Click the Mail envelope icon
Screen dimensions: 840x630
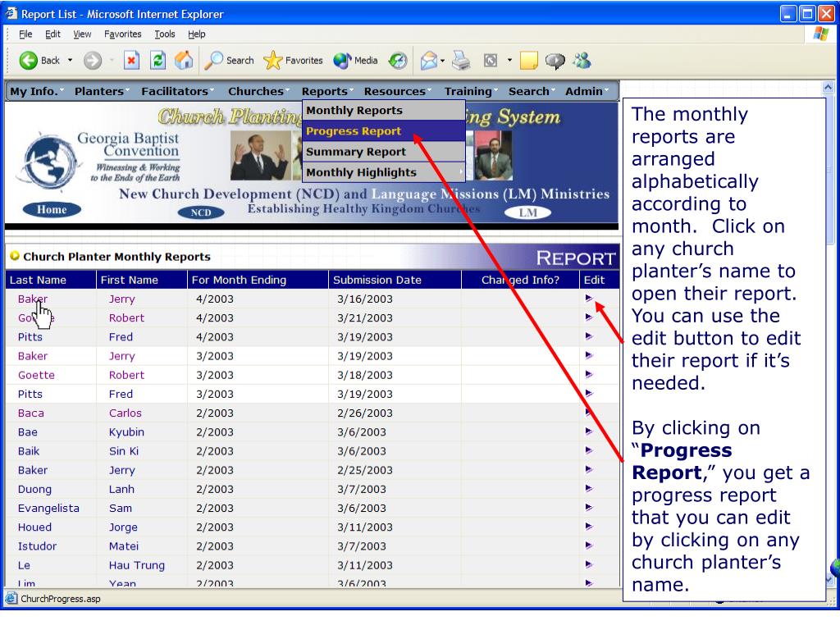(428, 61)
